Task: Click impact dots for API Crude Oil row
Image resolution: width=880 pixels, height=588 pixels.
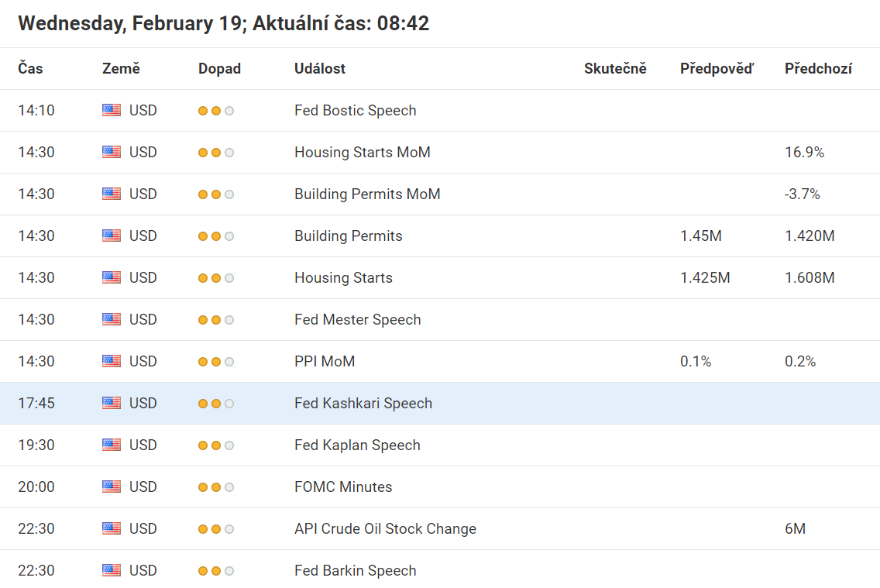Action: [x=216, y=528]
